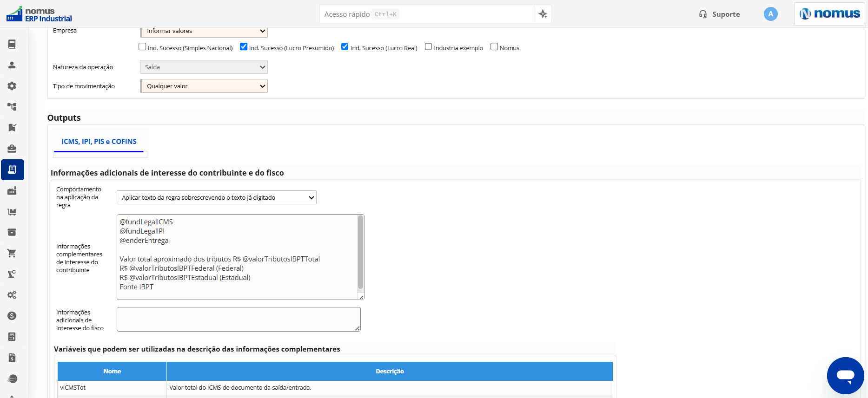
Task: Open the chat bubble widget
Action: pyautogui.click(x=845, y=376)
